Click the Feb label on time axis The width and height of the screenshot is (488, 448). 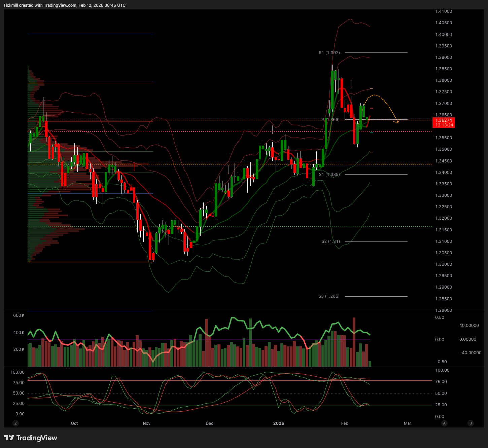344,423
